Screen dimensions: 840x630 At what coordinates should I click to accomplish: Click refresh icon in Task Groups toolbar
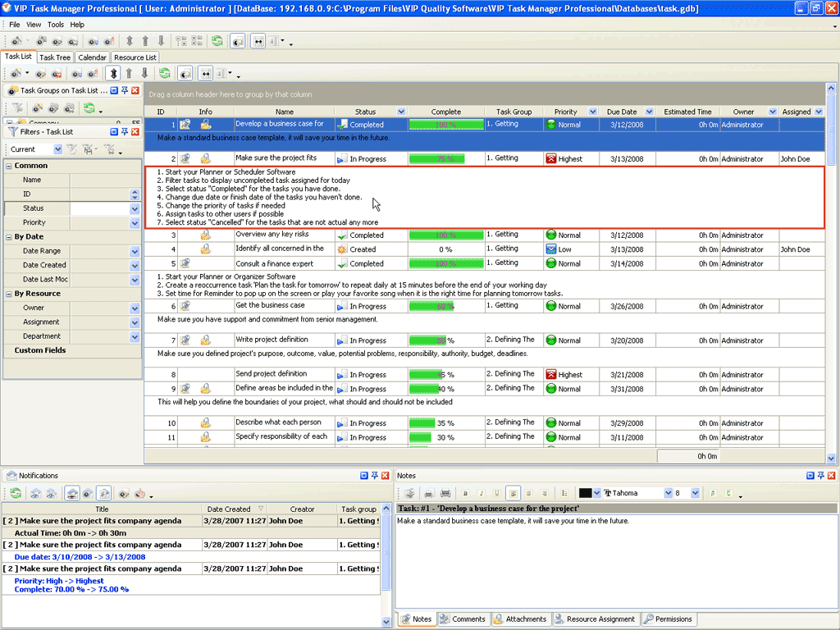(89, 108)
